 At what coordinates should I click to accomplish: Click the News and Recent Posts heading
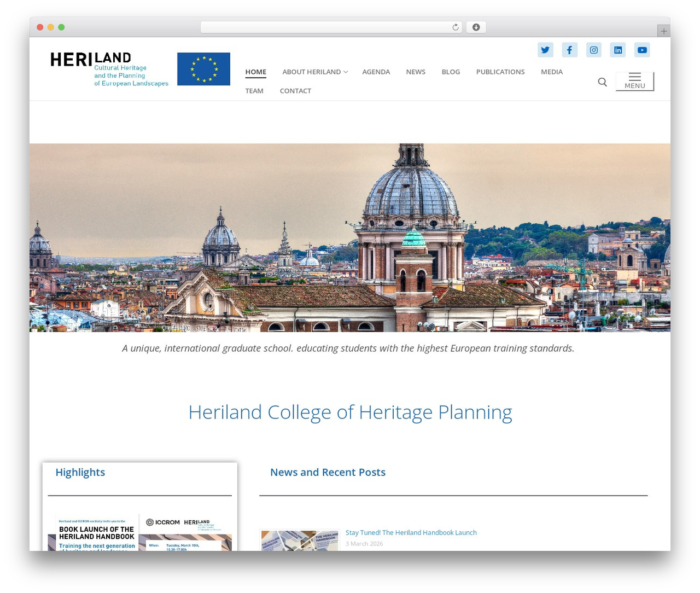(x=328, y=472)
